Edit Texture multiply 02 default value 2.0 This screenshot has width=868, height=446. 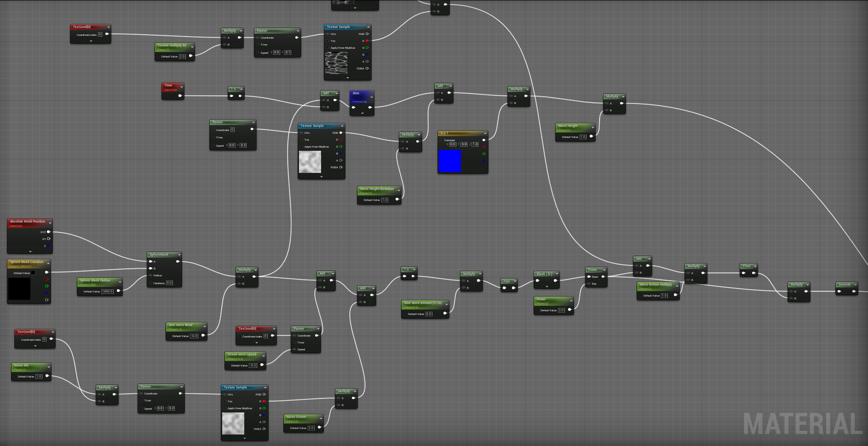pos(183,56)
